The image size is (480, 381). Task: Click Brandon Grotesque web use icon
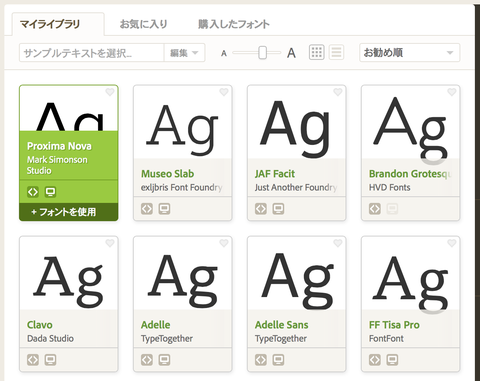pos(375,209)
